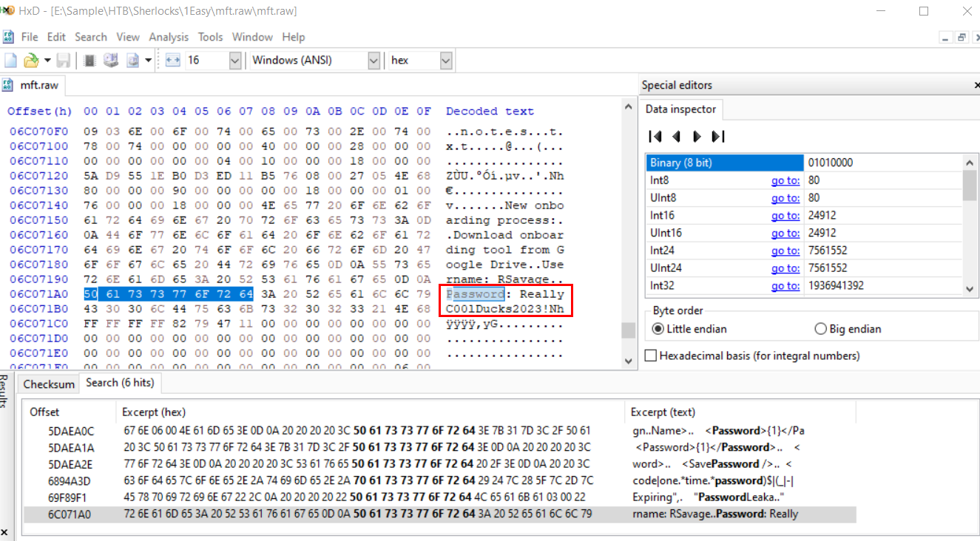Jump to last byte in Data inspector
Screen dimensions: 980x541
[717, 136]
